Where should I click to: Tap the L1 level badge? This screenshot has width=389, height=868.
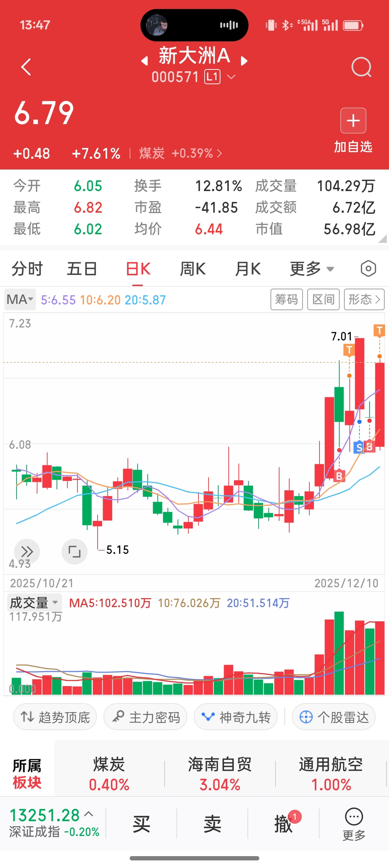(212, 77)
